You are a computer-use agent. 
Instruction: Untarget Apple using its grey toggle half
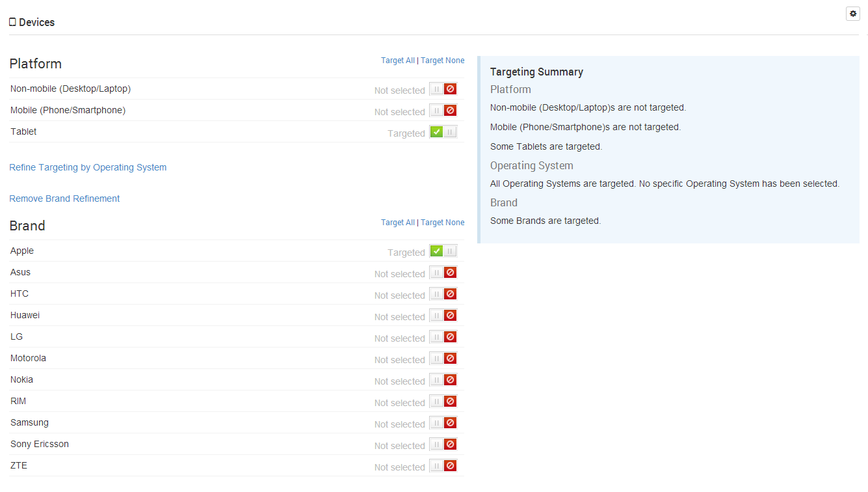pyautogui.click(x=450, y=251)
